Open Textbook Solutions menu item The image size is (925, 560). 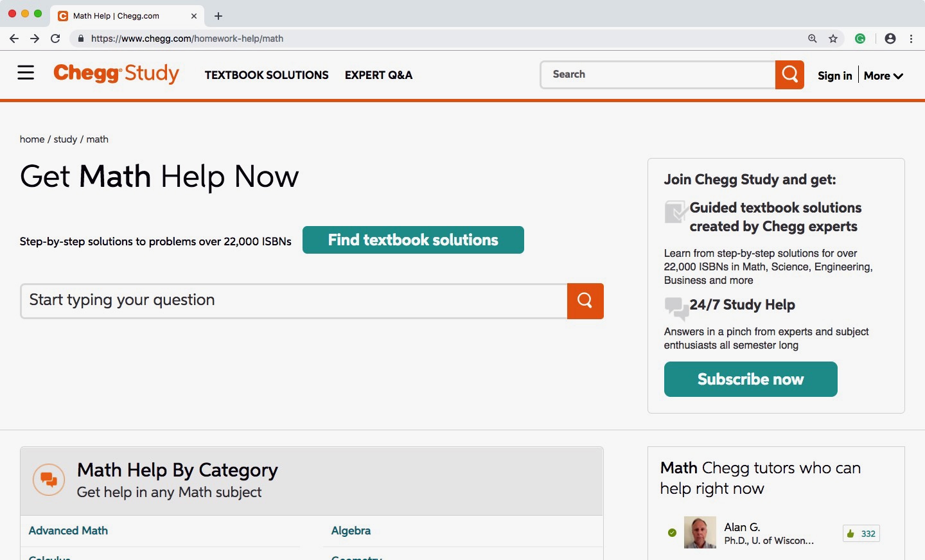(267, 75)
